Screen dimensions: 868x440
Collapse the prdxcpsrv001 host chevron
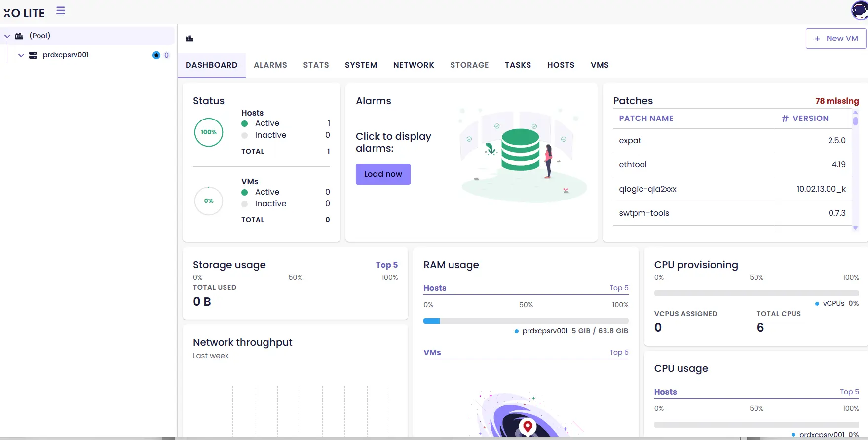click(x=21, y=55)
